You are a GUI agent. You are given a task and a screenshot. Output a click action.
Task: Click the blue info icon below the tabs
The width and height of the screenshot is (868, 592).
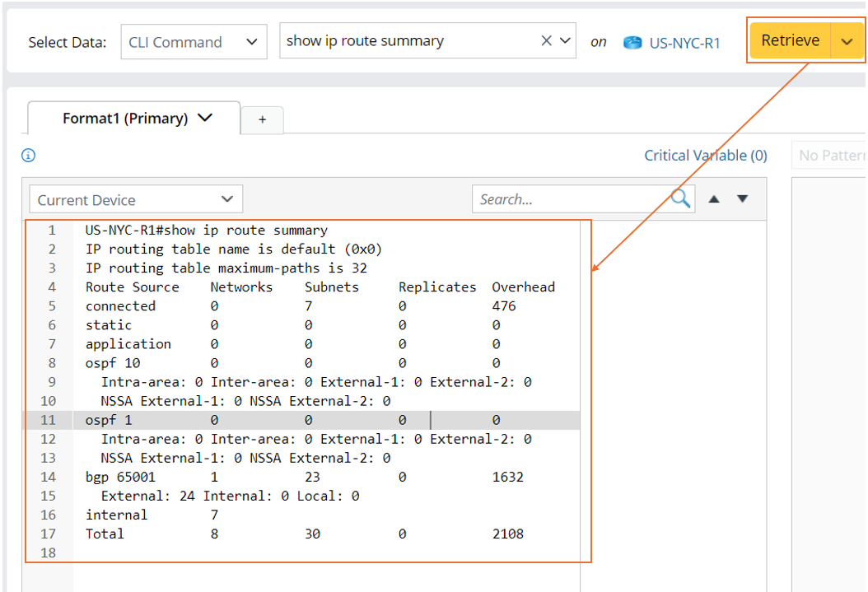[x=29, y=156]
